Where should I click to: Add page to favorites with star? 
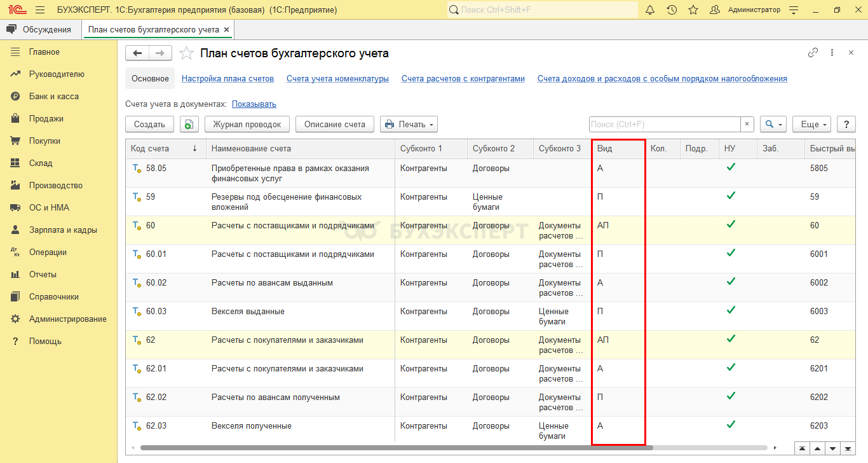tap(186, 53)
